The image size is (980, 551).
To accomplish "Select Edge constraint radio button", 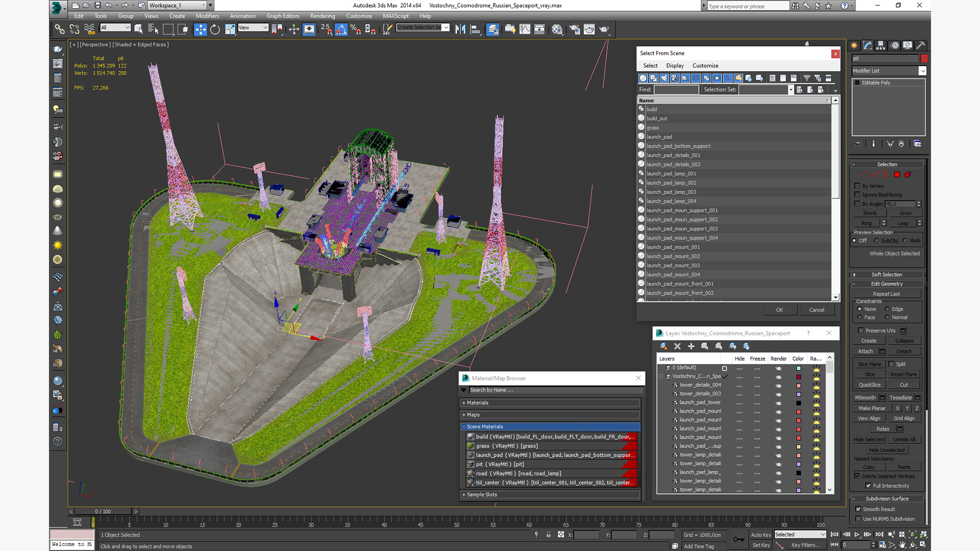I will coord(887,309).
